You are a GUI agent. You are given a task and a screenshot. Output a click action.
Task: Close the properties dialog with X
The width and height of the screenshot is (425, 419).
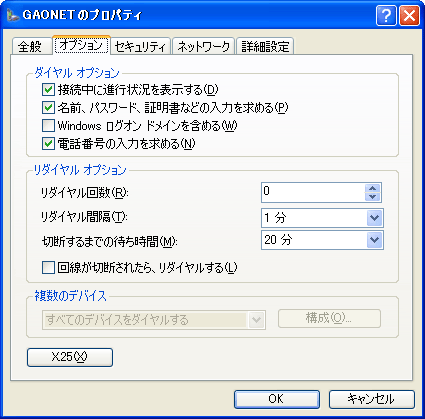click(x=409, y=15)
